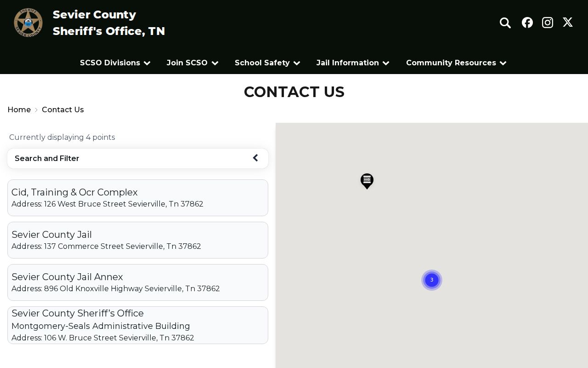Click the CONTACT US page heading

coord(294,92)
